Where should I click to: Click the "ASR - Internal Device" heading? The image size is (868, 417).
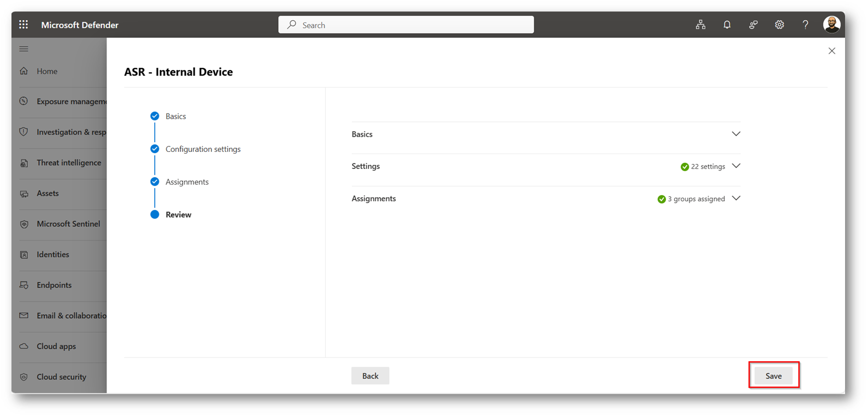pos(179,72)
